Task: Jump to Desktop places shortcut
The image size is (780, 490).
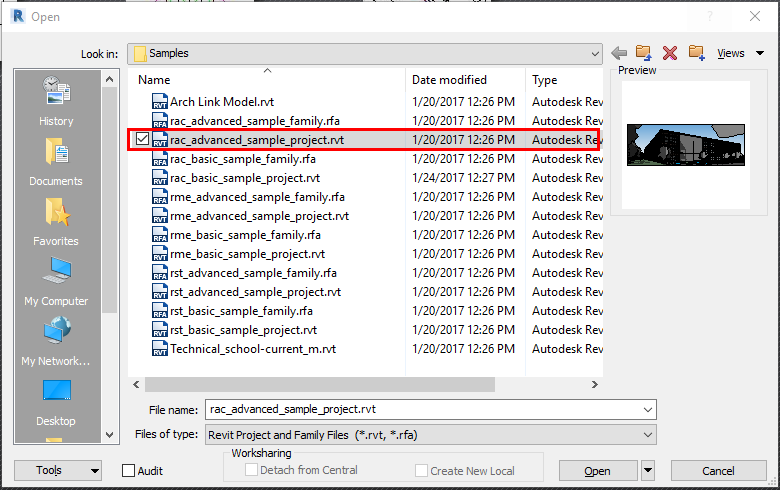Action: click(x=56, y=391)
